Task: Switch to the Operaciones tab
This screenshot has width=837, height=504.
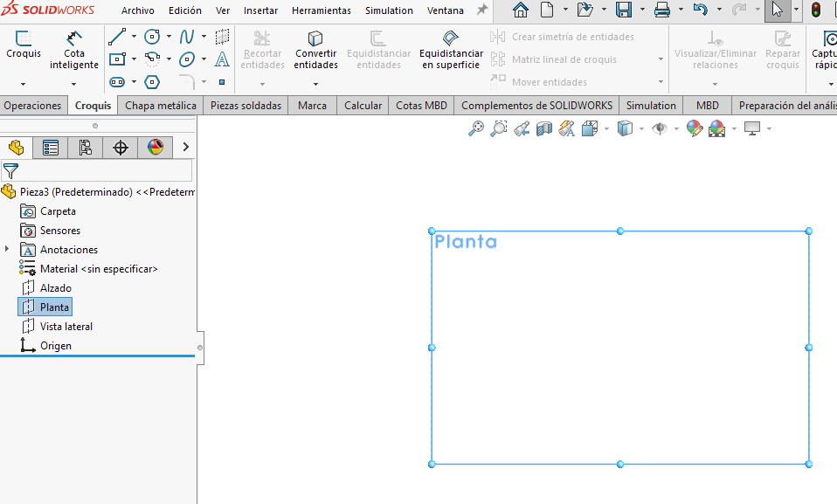Action: (x=32, y=106)
